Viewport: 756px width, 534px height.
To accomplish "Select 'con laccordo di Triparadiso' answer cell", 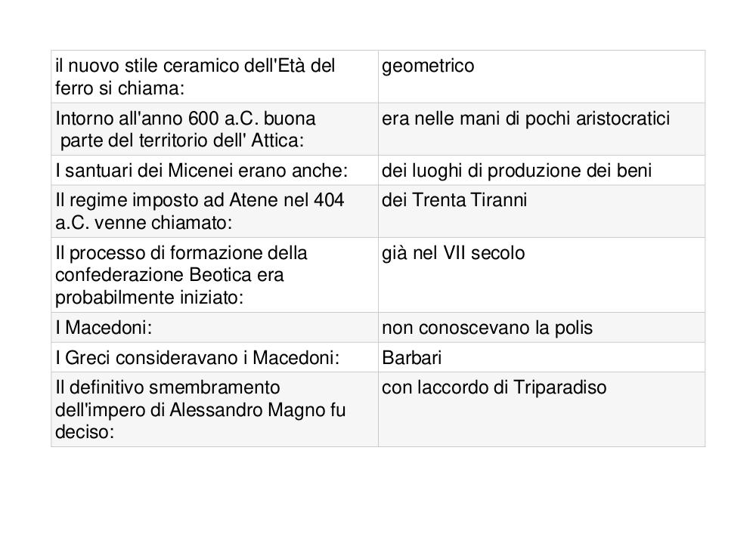I will coord(541,409).
